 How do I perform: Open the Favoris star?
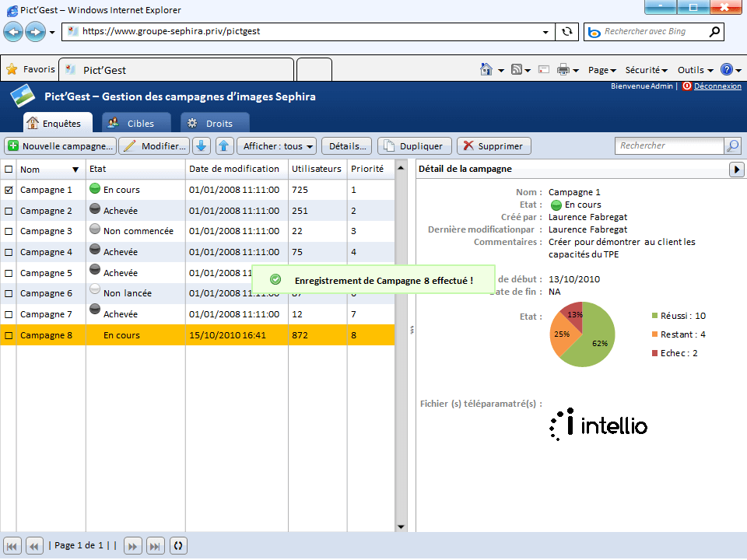tap(12, 69)
